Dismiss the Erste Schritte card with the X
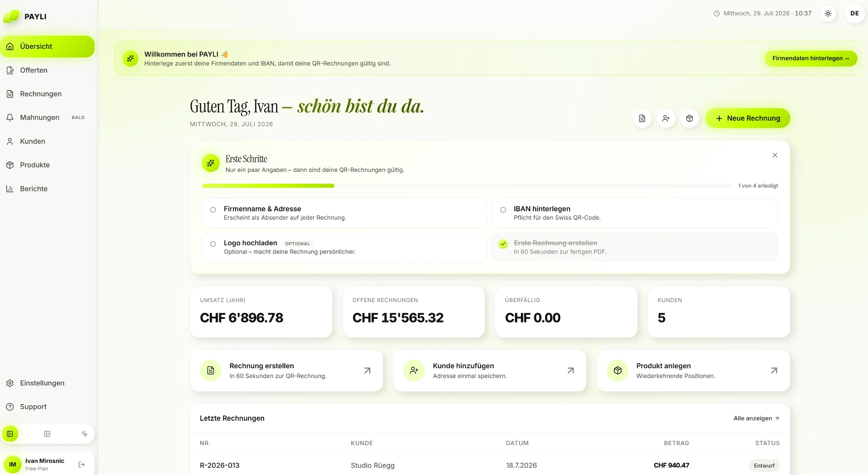The width and height of the screenshot is (868, 475). click(775, 155)
